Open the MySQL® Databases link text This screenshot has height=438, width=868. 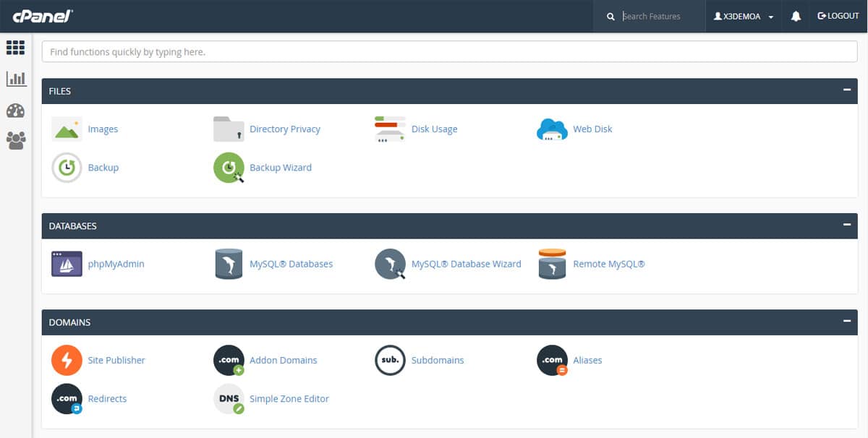(x=291, y=265)
